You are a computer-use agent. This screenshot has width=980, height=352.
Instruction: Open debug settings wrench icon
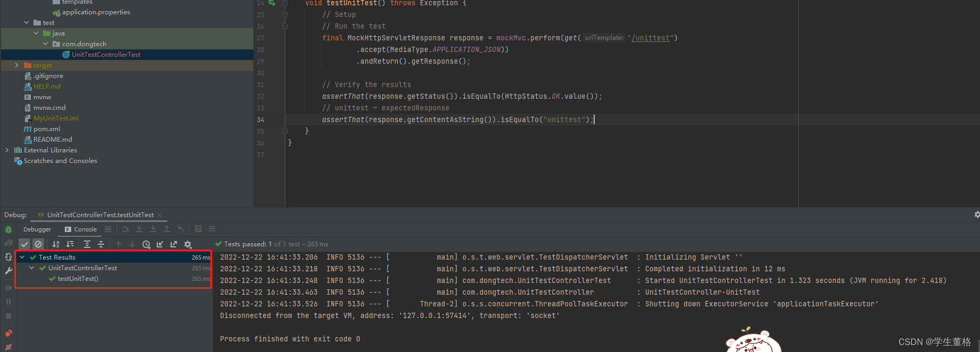point(9,271)
